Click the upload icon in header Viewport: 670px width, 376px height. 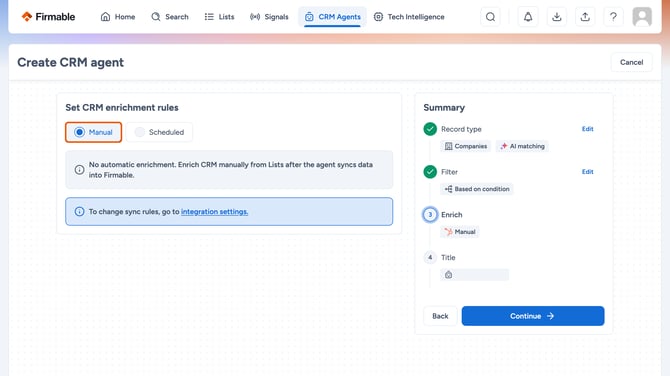tap(585, 17)
